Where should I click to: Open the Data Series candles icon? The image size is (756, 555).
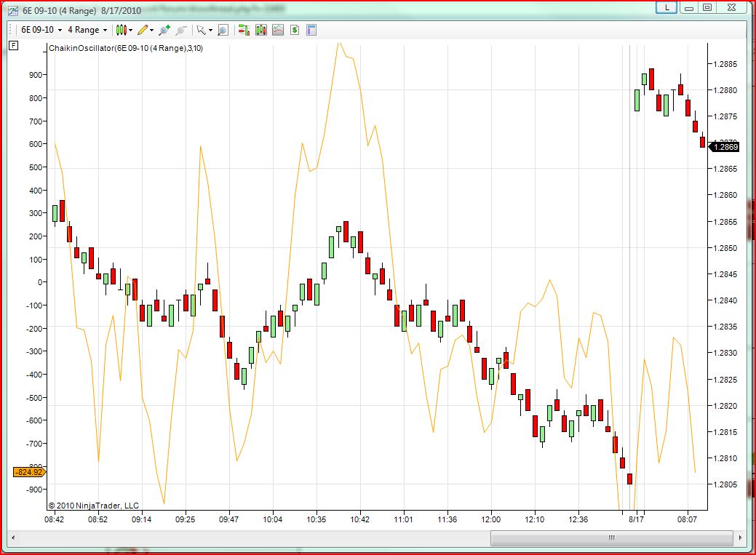click(x=260, y=30)
